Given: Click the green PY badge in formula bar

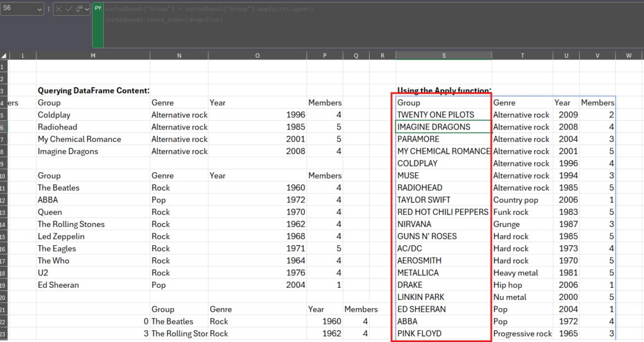Looking at the screenshot, I should click(x=97, y=25).
